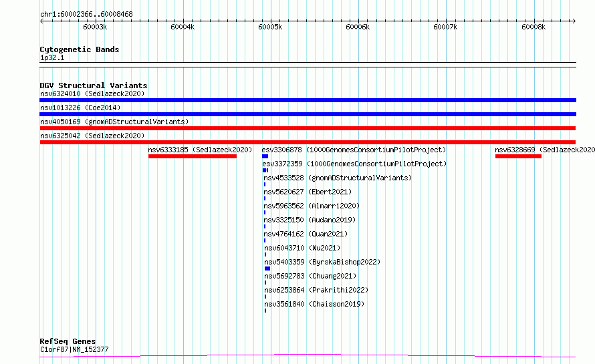Click the DGV Structural Variants track title
595x364 pixels.
(94, 85)
